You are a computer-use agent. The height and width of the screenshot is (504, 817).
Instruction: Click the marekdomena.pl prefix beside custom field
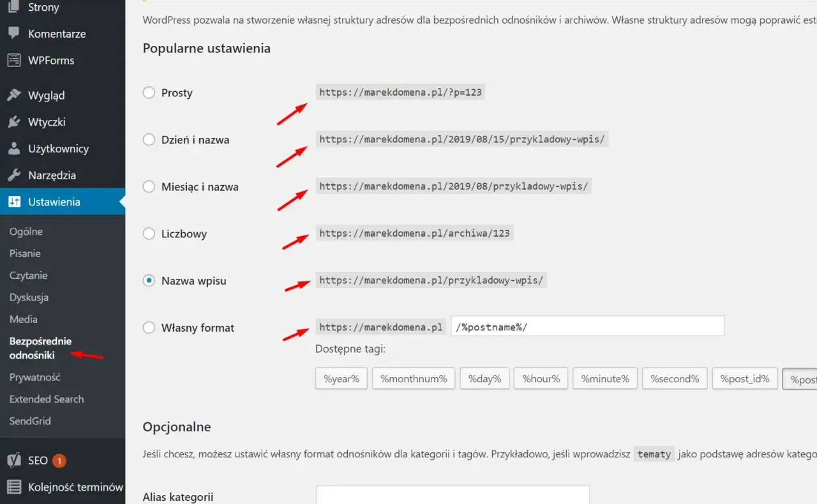point(381,327)
